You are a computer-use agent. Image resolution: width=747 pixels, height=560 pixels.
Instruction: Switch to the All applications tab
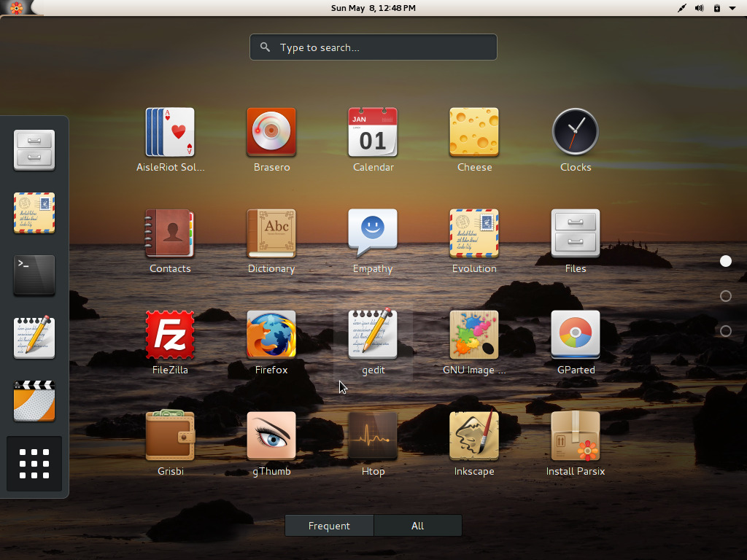(x=417, y=526)
